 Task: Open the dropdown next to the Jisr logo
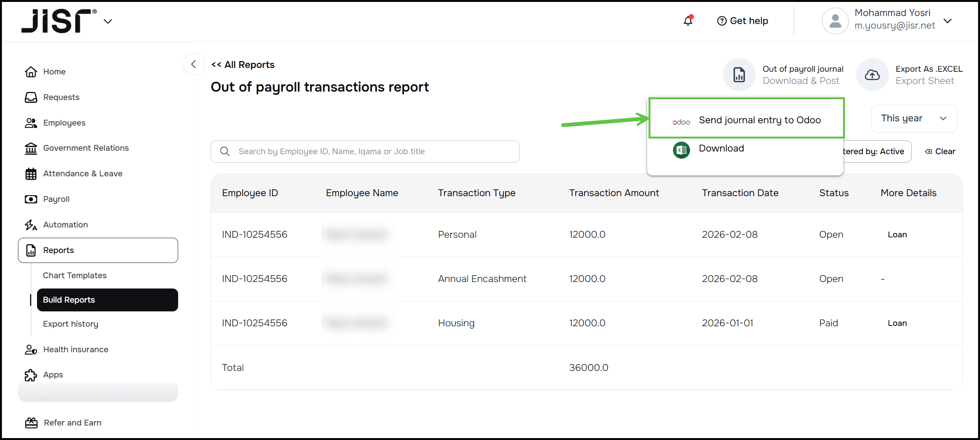108,21
